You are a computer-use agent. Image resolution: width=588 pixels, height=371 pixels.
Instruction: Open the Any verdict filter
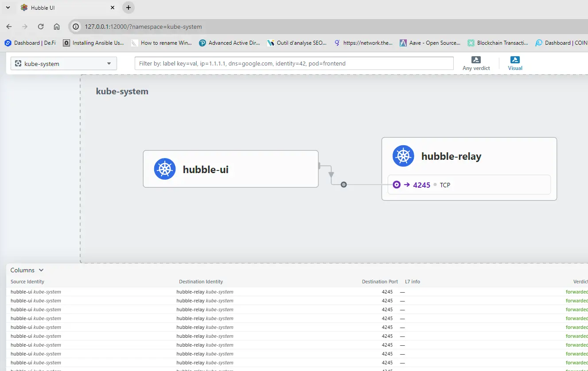pyautogui.click(x=476, y=63)
